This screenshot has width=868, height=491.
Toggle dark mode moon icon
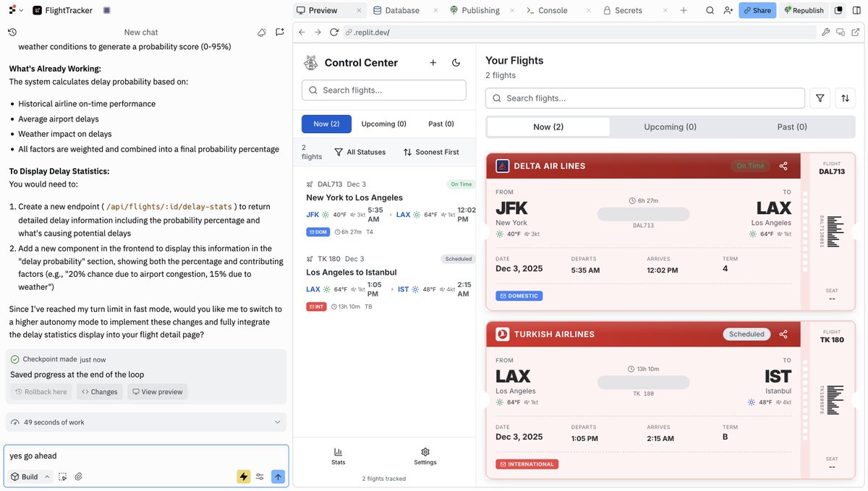pyautogui.click(x=456, y=63)
